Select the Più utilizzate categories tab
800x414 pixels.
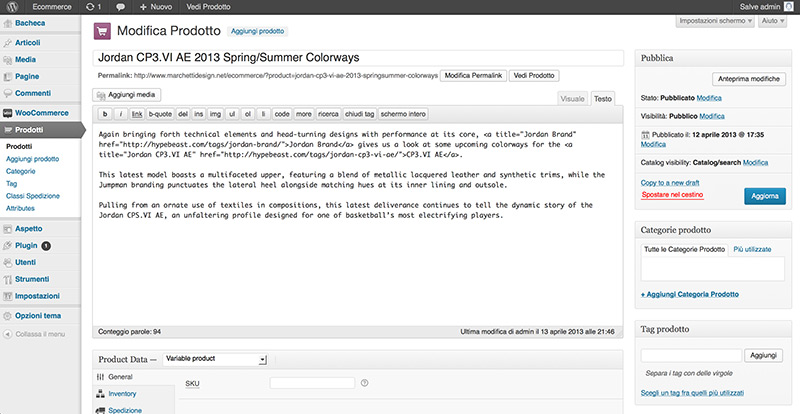[753, 248]
